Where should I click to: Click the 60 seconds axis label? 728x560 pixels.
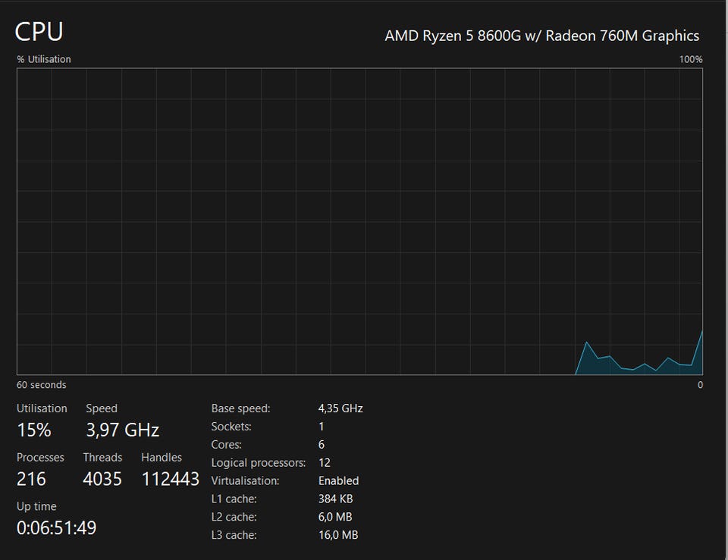point(41,385)
